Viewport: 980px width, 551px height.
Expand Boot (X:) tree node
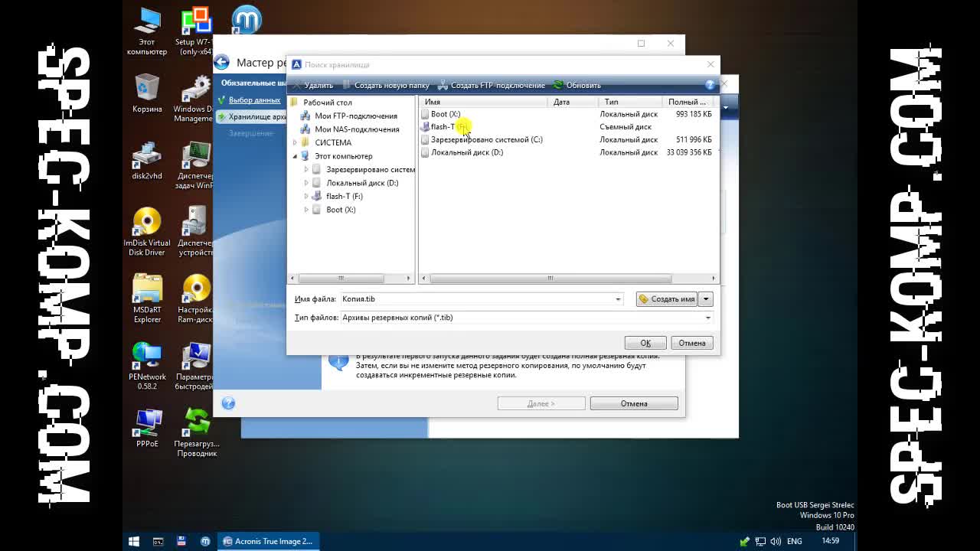306,210
